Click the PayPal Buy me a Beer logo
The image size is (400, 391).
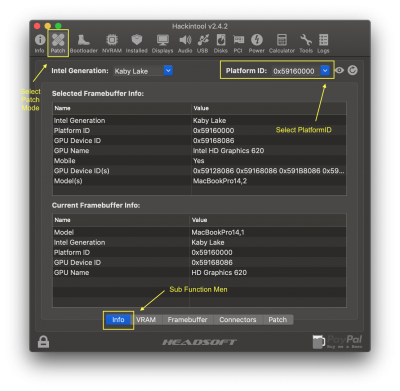(x=337, y=342)
